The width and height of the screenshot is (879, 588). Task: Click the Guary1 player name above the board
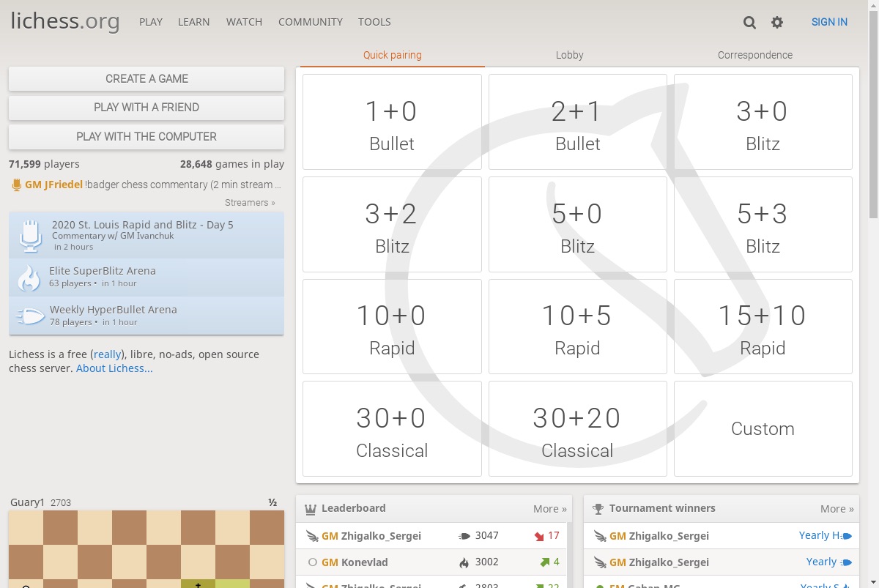tap(28, 502)
